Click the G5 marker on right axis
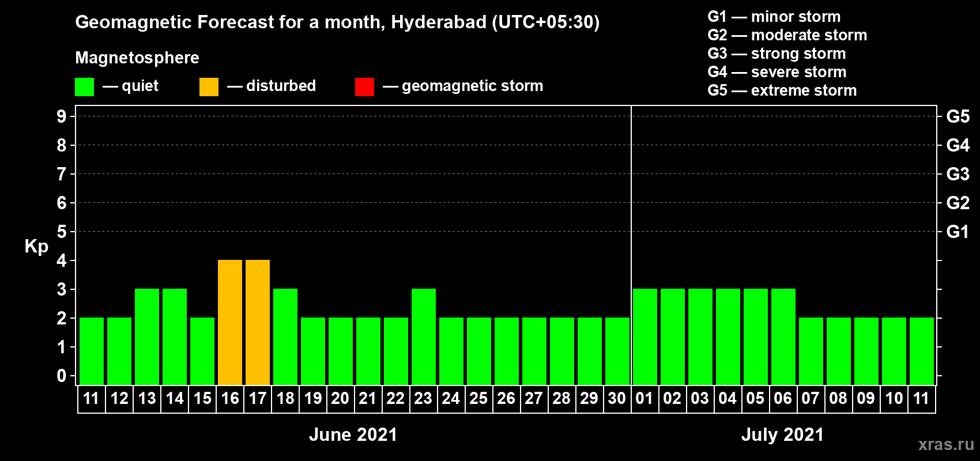Screen dimensions: 980x461 pos(958,116)
